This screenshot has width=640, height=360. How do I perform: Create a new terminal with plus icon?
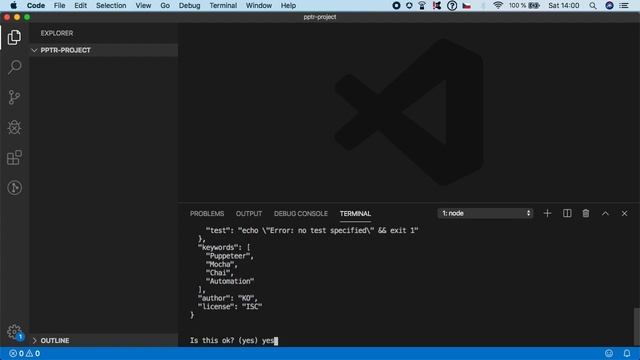point(547,213)
